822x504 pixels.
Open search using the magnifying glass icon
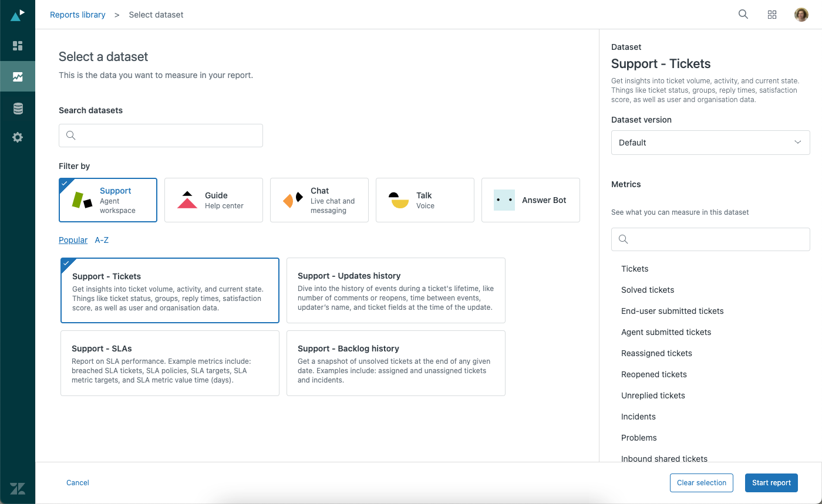click(743, 14)
